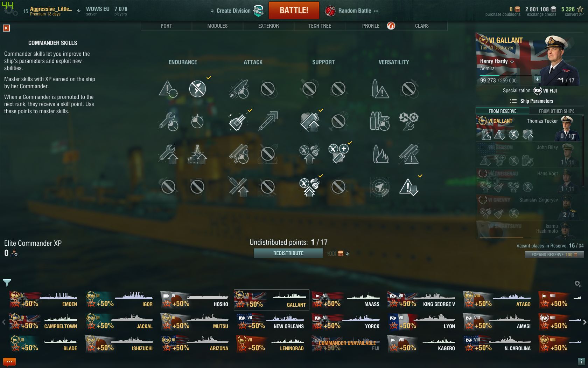Toggle the checked crossed-propeller Endurance skill

(197, 89)
